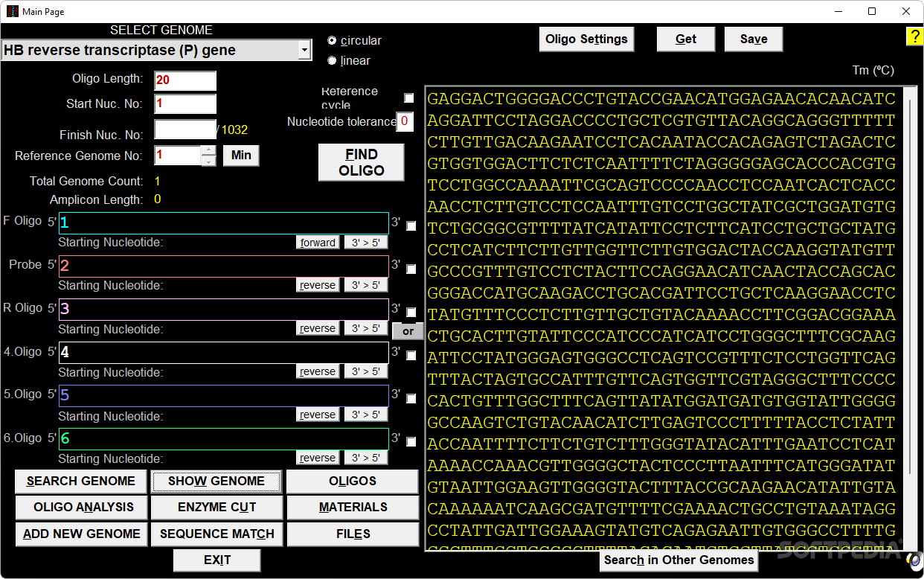Screen dimensions: 924x579
Task: Click the EXIT button
Action: click(217, 560)
